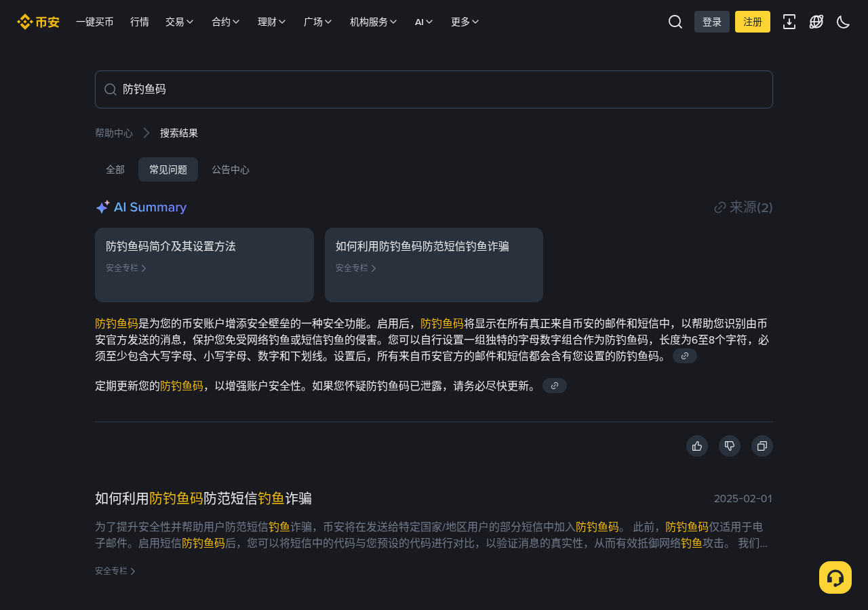868x610 pixels.
Task: Click the 登录 button
Action: click(x=712, y=22)
